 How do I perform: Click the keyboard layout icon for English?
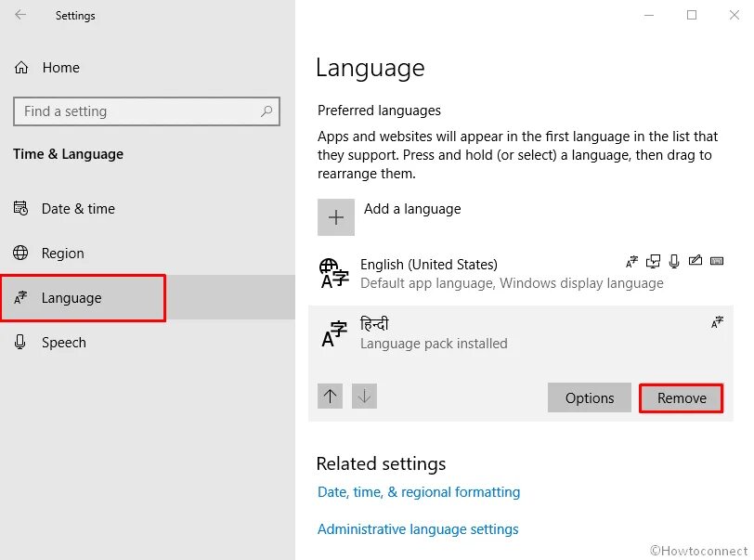coord(716,262)
